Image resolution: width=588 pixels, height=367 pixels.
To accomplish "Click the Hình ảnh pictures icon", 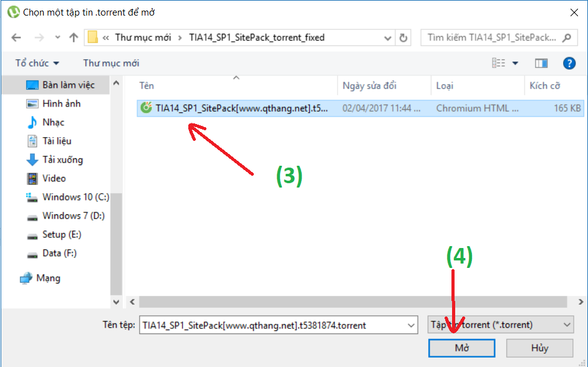I will pos(32,104).
